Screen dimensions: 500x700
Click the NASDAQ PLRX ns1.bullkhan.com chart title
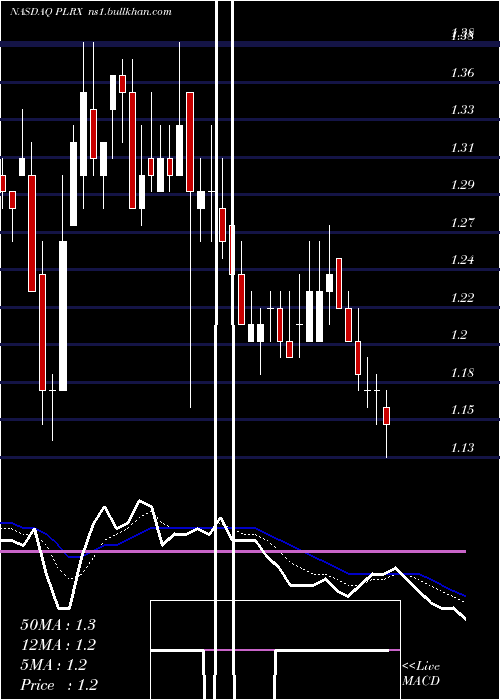[91, 12]
